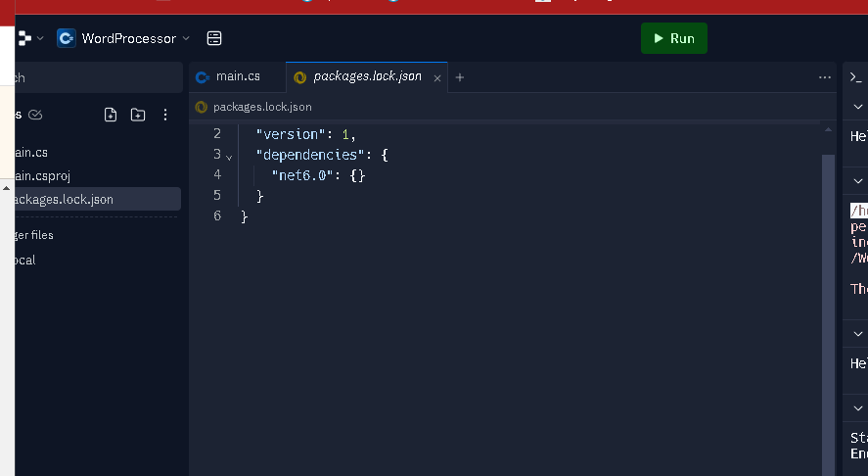Image resolution: width=868 pixels, height=476 pixels.
Task: Click the small scroll-up arrow at left edge
Action: pos(6,188)
